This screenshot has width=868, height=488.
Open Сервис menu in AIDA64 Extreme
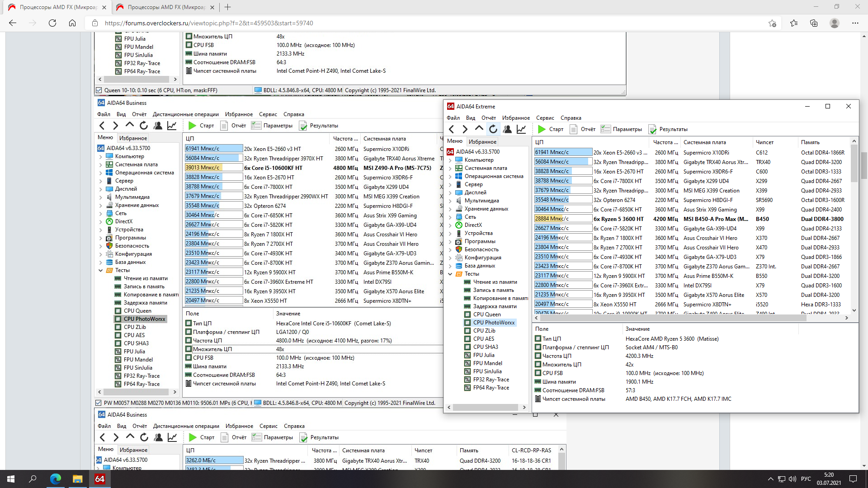click(x=545, y=118)
